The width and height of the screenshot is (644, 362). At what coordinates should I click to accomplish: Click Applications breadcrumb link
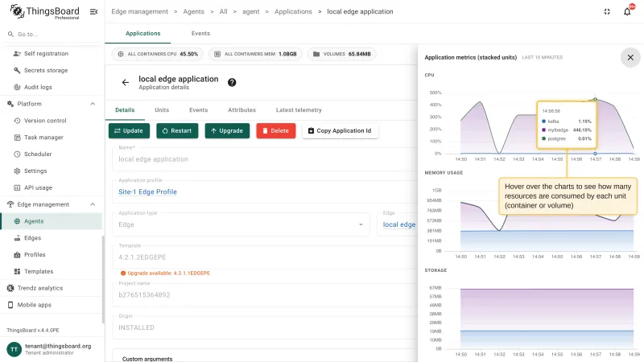pyautogui.click(x=293, y=11)
